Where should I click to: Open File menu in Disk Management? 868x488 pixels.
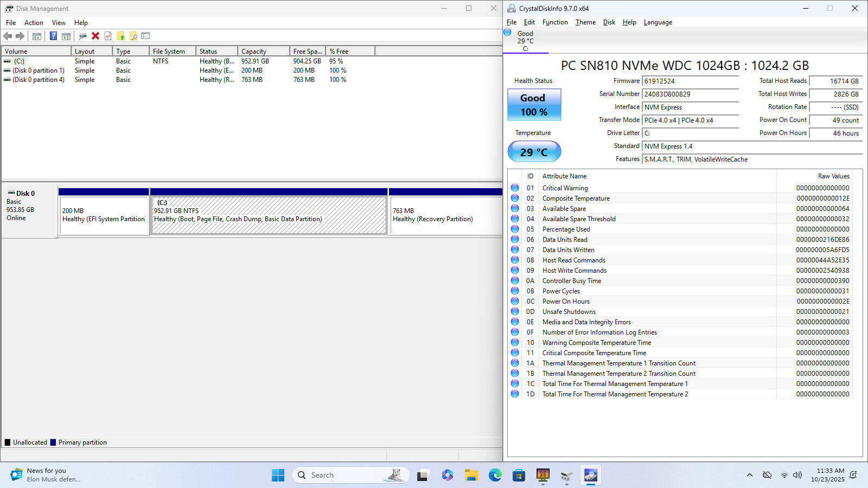coord(11,22)
